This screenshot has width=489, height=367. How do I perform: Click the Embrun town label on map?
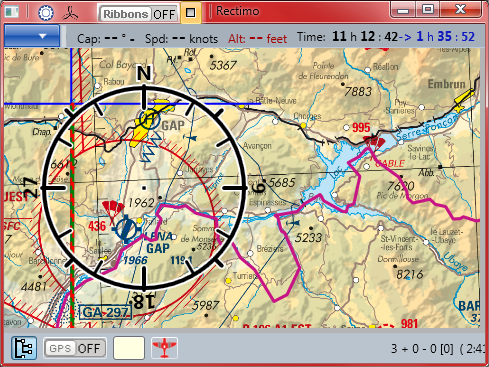[x=447, y=84]
